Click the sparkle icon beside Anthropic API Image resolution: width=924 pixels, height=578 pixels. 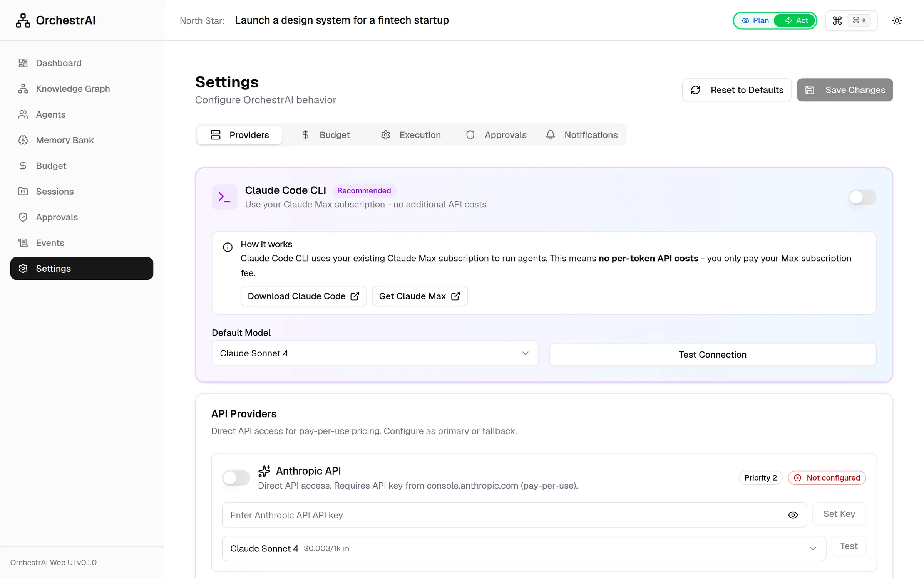tap(264, 471)
